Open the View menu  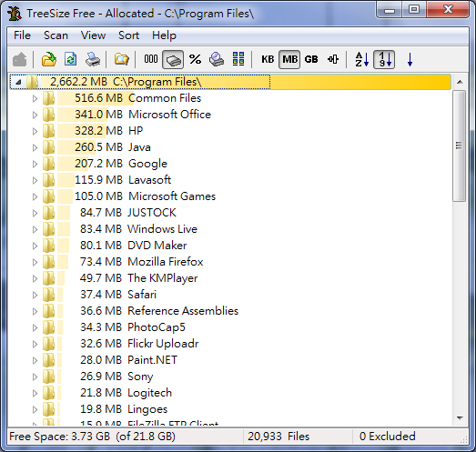(x=93, y=35)
